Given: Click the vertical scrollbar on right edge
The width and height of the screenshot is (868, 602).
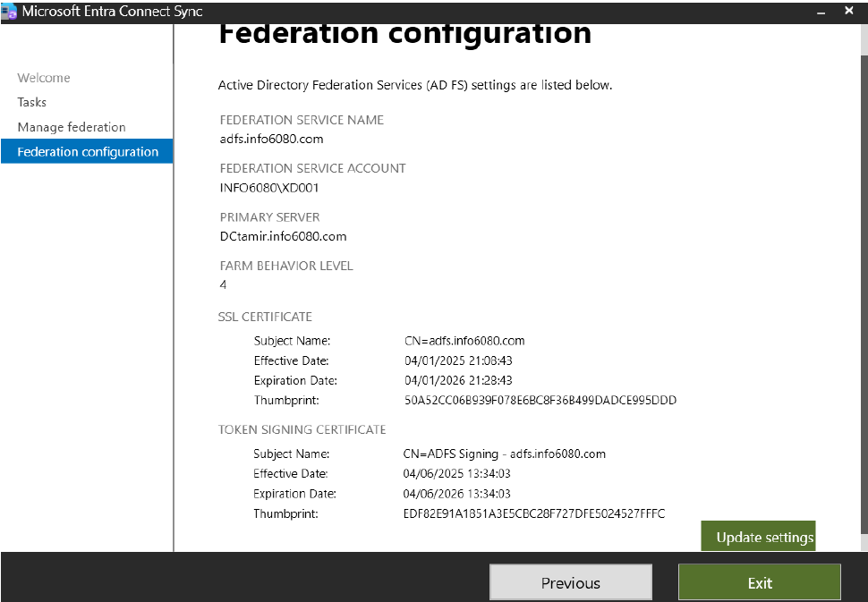Looking at the screenshot, I should 864,293.
